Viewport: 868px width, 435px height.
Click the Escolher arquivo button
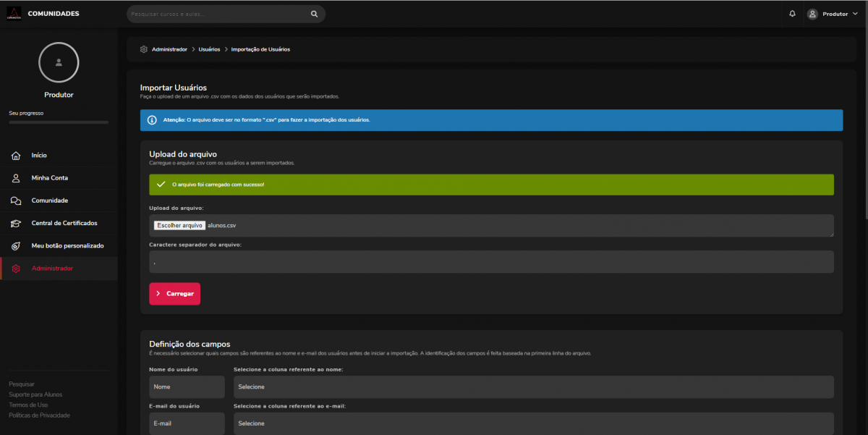point(180,225)
